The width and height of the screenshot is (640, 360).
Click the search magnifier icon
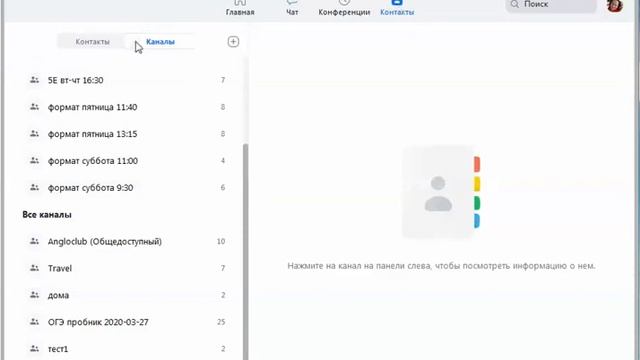[x=514, y=4]
